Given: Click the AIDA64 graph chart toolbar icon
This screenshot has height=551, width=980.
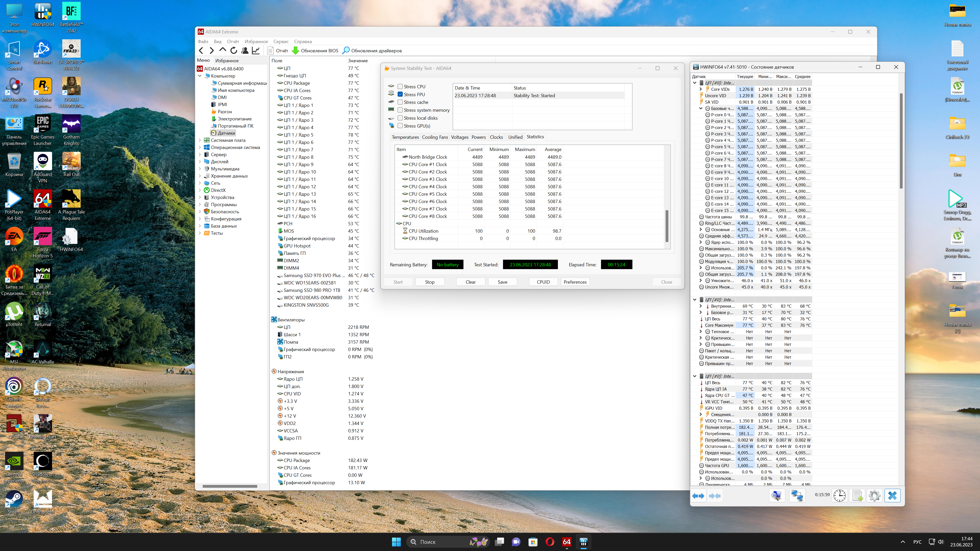Looking at the screenshot, I should pyautogui.click(x=256, y=51).
